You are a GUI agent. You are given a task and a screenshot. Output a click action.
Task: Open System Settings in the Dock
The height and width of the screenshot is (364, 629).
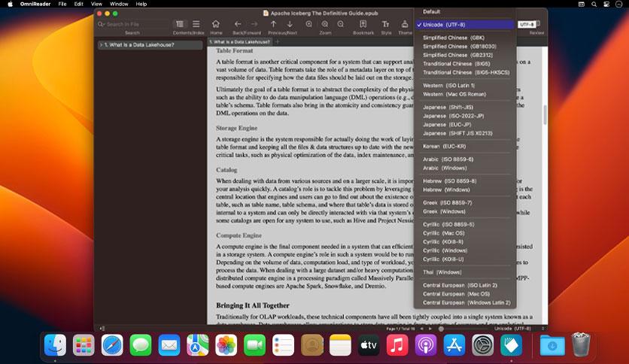[x=482, y=344]
